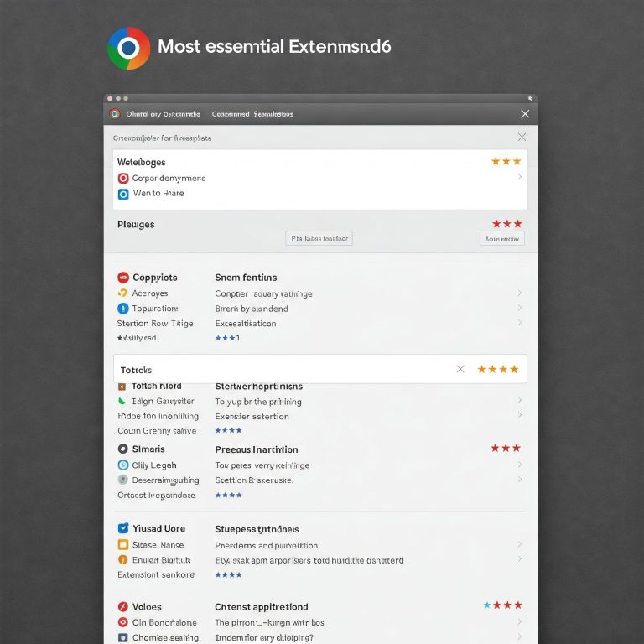Expand the Exensier sstertion row chevron

pyautogui.click(x=520, y=415)
